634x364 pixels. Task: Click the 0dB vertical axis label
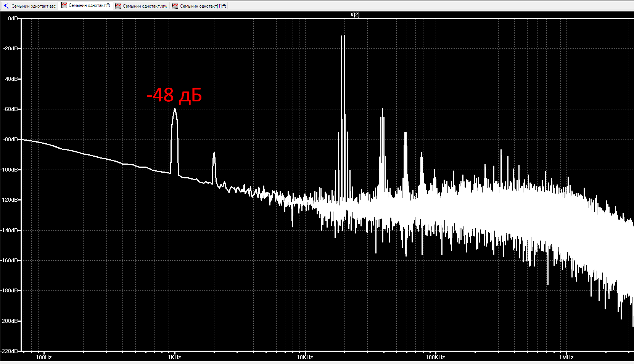[13, 18]
